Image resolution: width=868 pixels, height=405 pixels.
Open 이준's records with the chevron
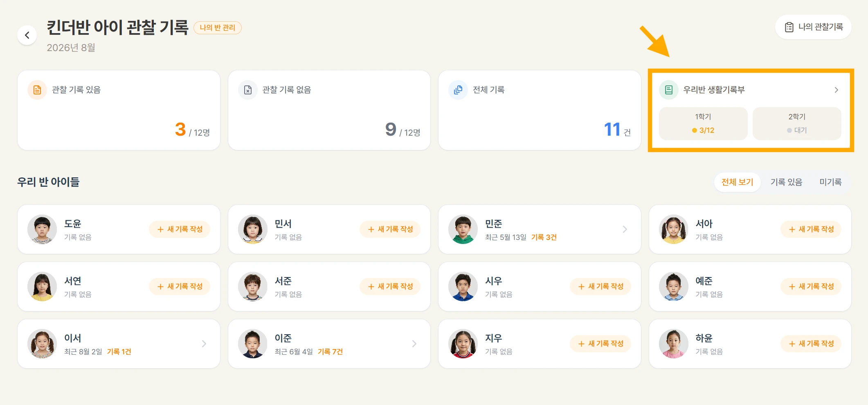[414, 344]
